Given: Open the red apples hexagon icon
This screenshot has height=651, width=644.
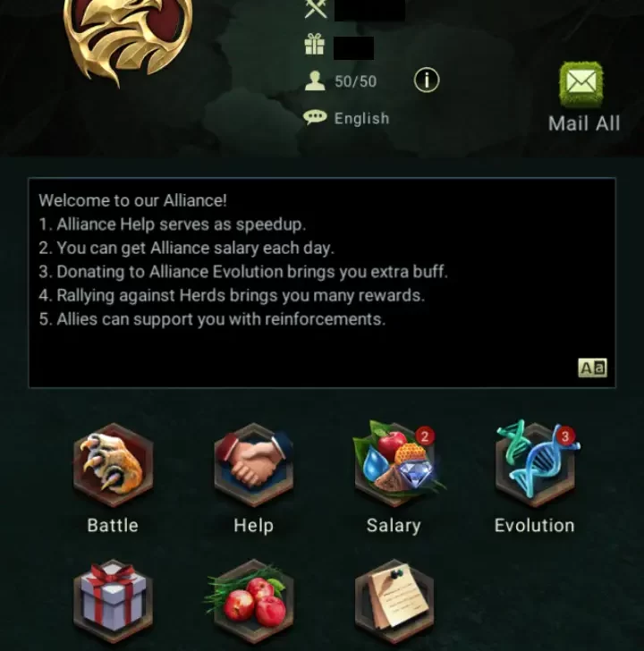Looking at the screenshot, I should 251,601.
